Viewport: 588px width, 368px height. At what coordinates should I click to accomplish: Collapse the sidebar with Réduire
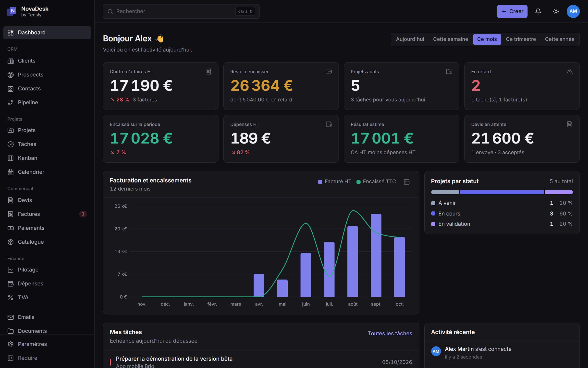[47, 358]
